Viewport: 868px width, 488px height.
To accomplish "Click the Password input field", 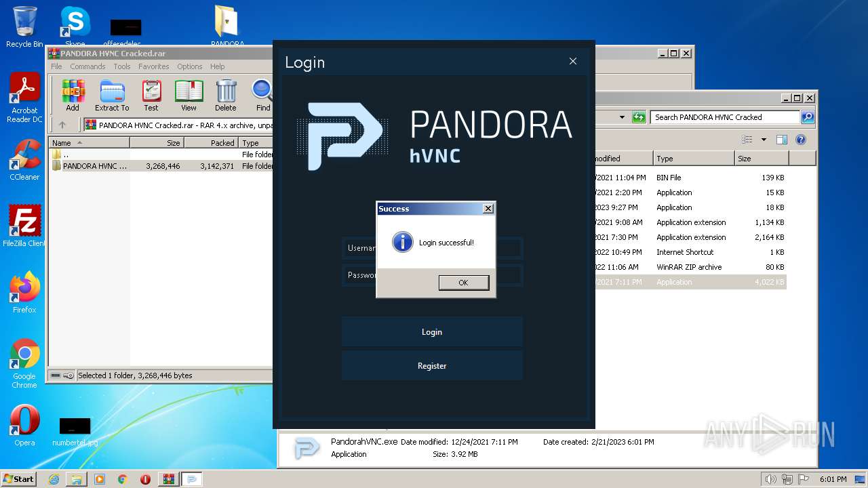I will [432, 275].
